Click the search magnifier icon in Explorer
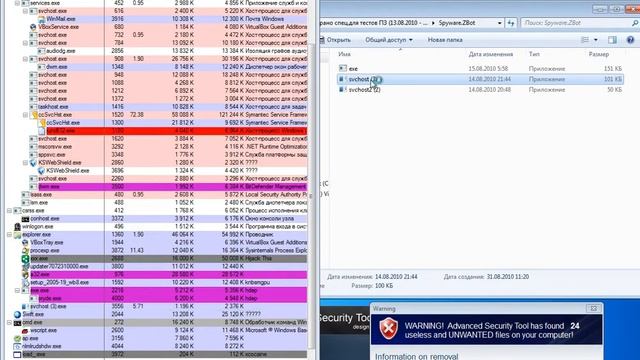 635,23
